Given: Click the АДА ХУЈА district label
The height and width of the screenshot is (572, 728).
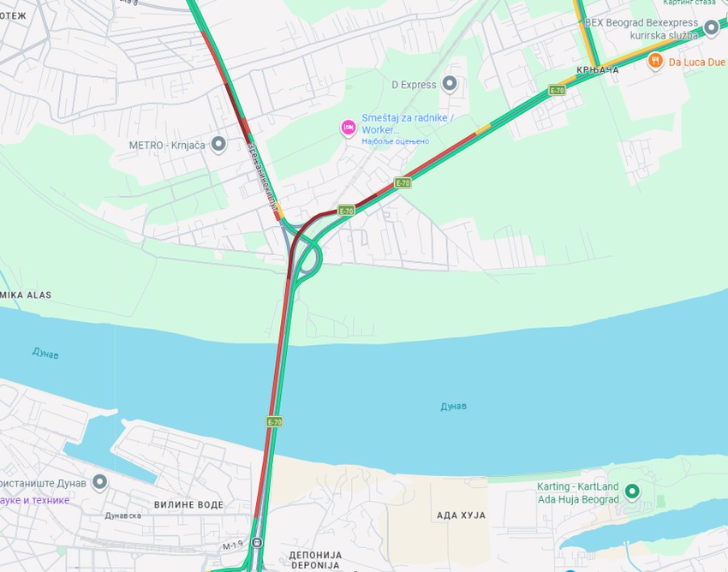Looking at the screenshot, I should coord(461,515).
